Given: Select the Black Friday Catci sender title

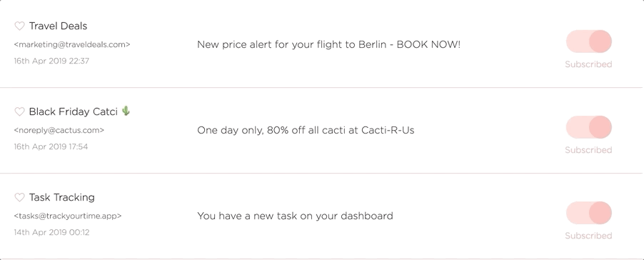Looking at the screenshot, I should click(73, 111).
